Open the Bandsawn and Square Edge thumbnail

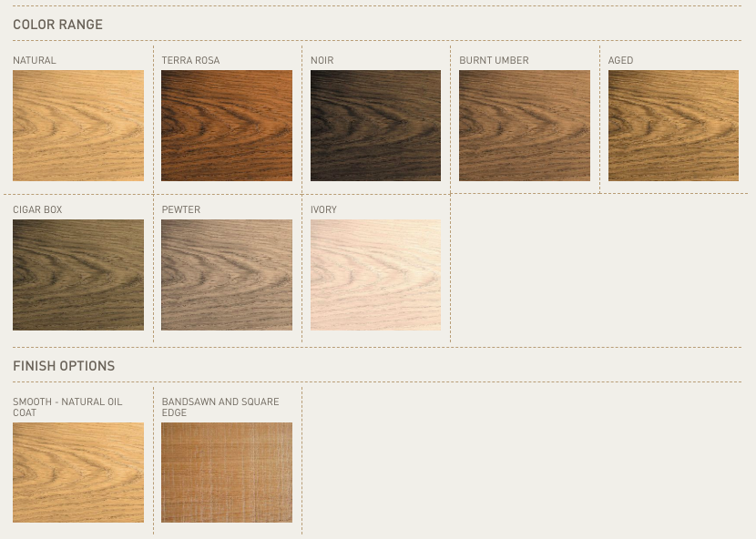[x=227, y=473]
